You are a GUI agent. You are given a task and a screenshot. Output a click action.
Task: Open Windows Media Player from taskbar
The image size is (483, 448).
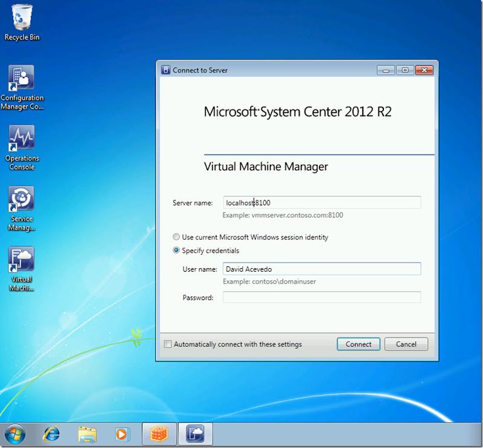123,435
